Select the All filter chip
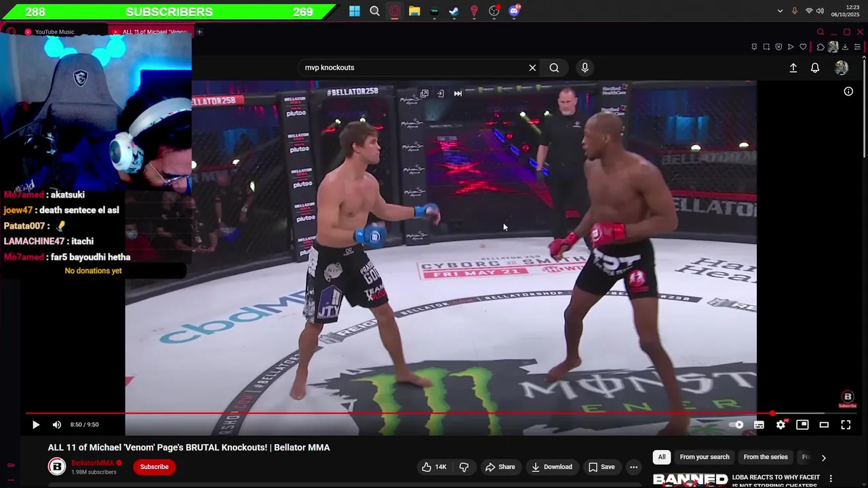Screen dimensions: 868x488 pyautogui.click(x=662, y=457)
